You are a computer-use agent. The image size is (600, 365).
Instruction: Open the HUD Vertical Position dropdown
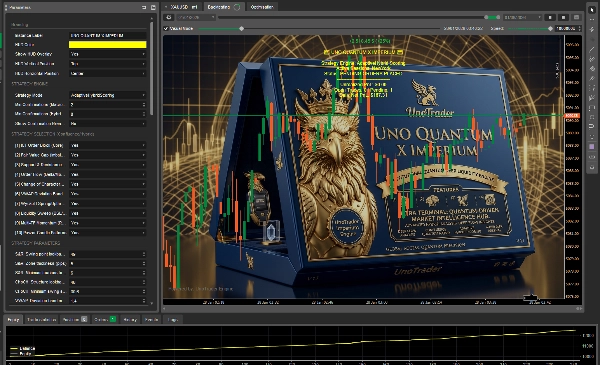(108, 64)
